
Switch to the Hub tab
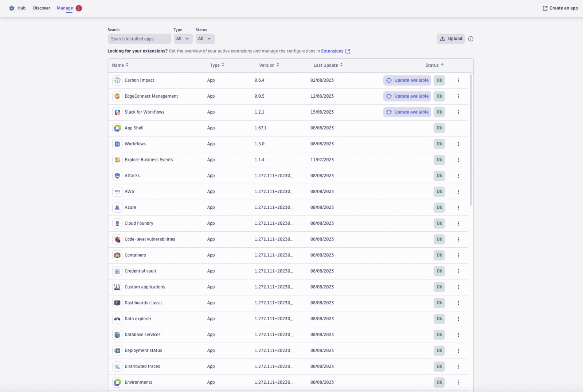[x=21, y=8]
